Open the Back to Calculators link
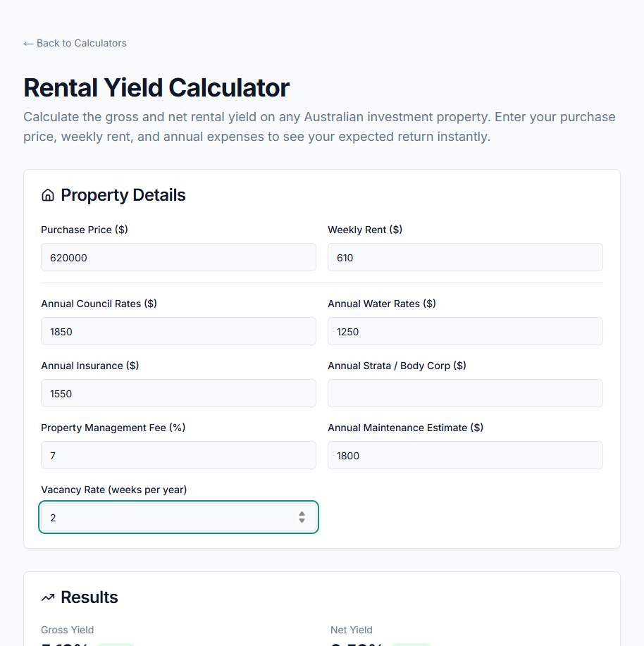 pos(75,43)
